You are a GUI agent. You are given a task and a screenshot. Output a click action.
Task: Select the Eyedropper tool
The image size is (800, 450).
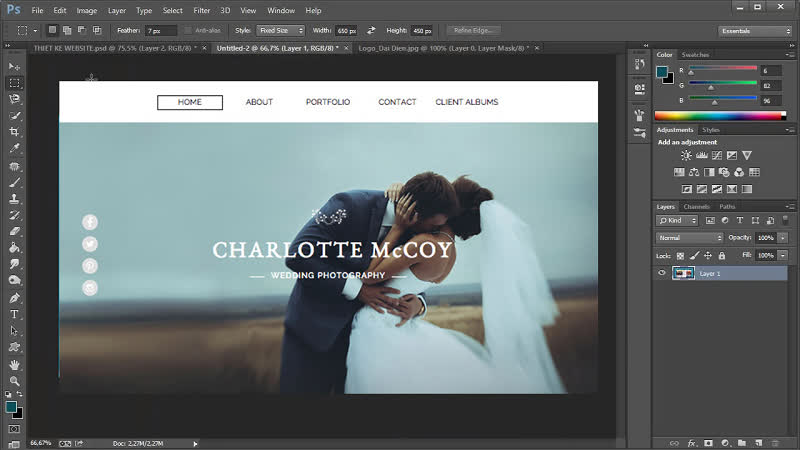pyautogui.click(x=14, y=148)
